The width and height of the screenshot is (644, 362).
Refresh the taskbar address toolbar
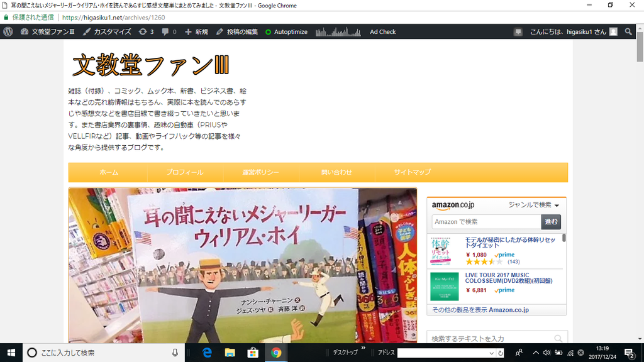pyautogui.click(x=500, y=353)
